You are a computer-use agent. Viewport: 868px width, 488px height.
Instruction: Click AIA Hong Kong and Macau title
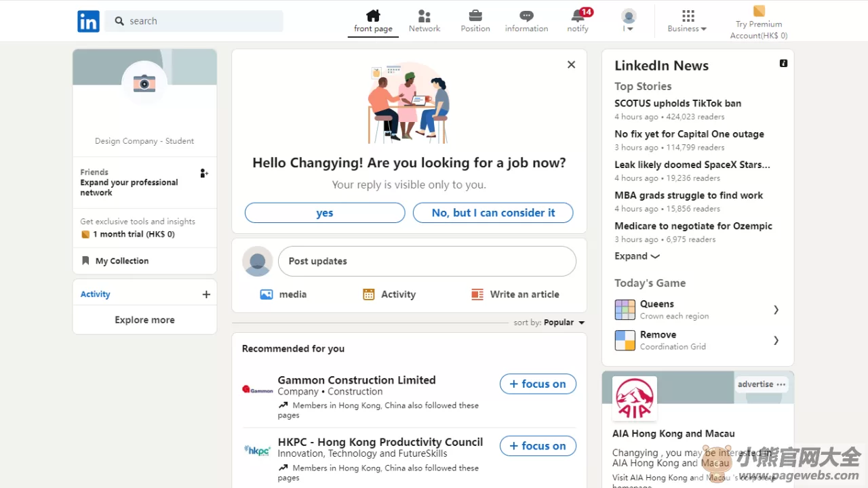(673, 434)
